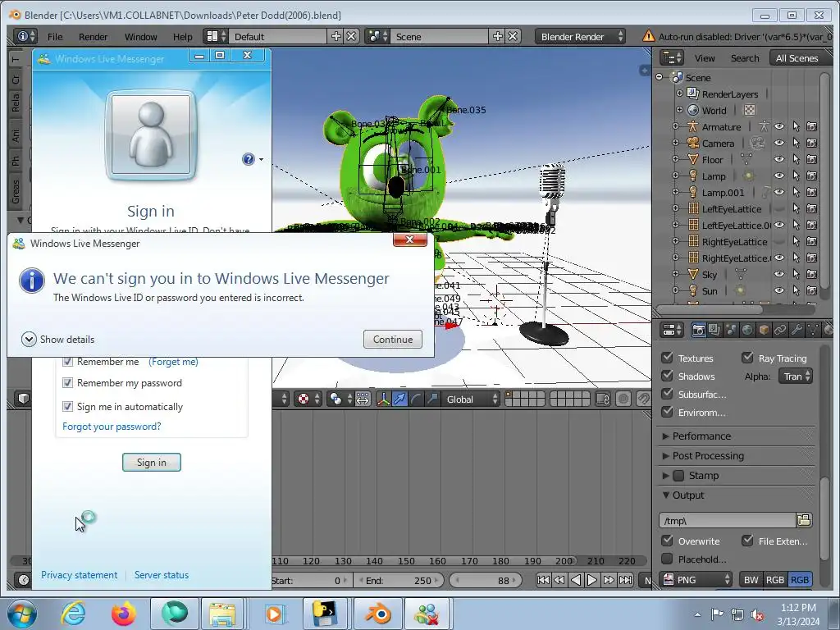Click the Sign in button
The image size is (840, 630).
152,463
